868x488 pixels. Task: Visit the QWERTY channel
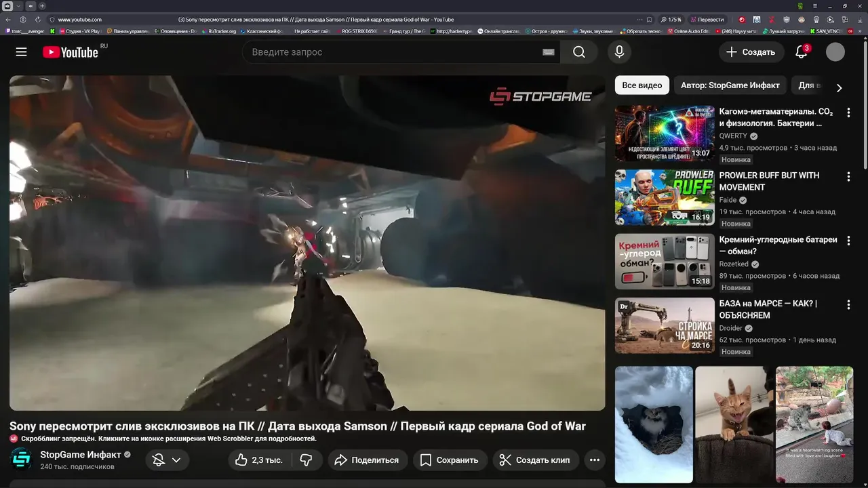(x=733, y=136)
